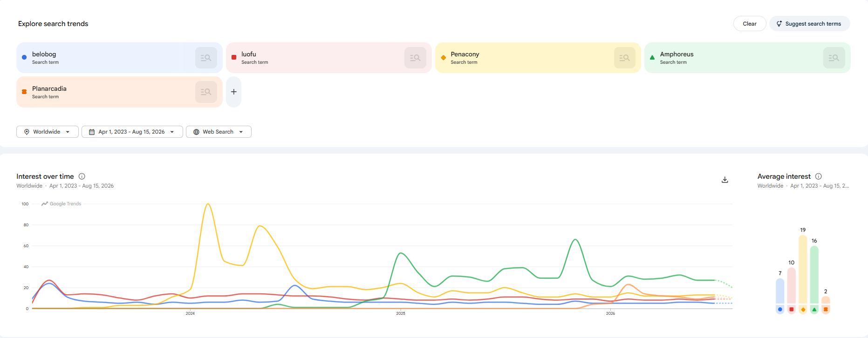Click Amphoreus green average interest bar
Screen dimensions: 868x338
point(814,276)
